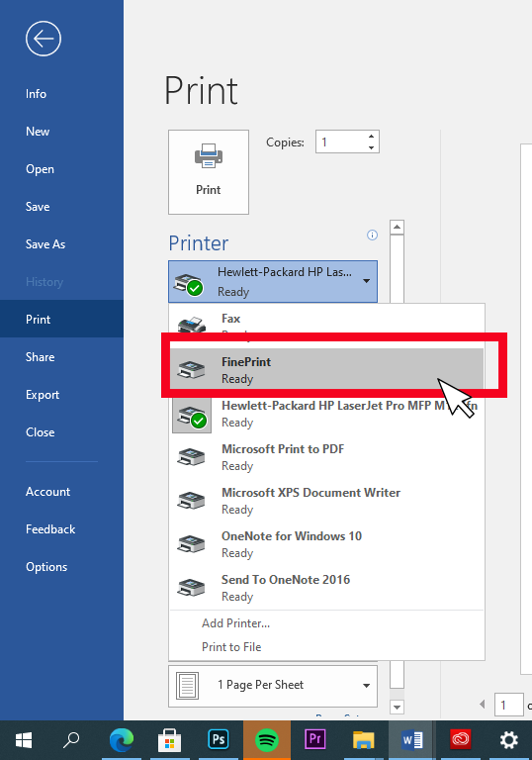Click the Print button with printer icon
The image size is (532, 760).
click(209, 172)
